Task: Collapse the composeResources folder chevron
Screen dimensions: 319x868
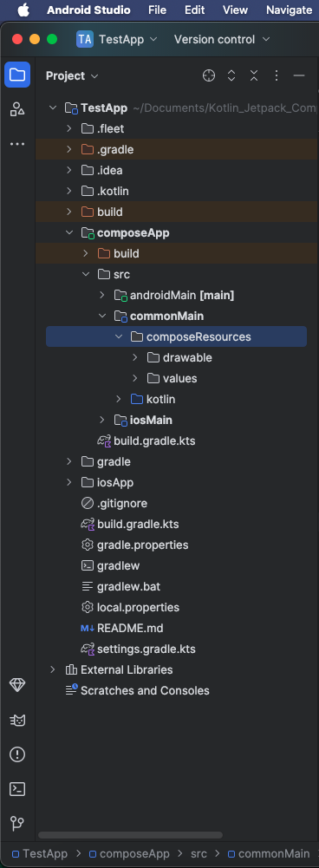Action: [x=119, y=336]
